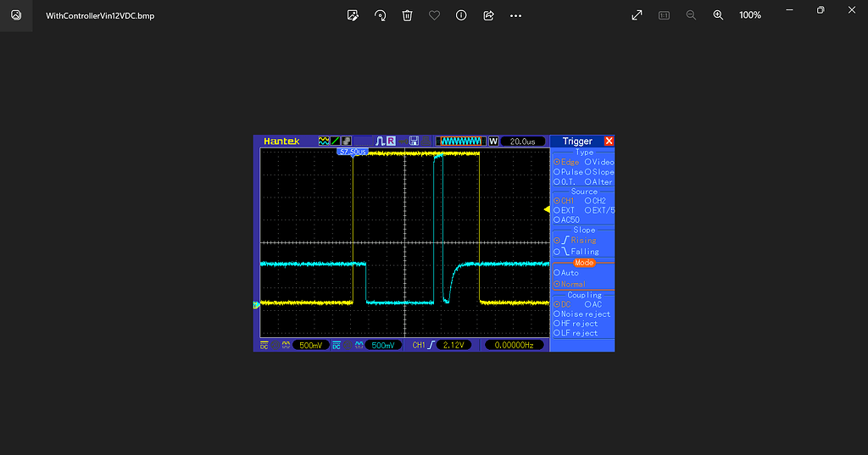Click the Trigger panel title
Viewport: 868px width, 455px height.
click(577, 141)
